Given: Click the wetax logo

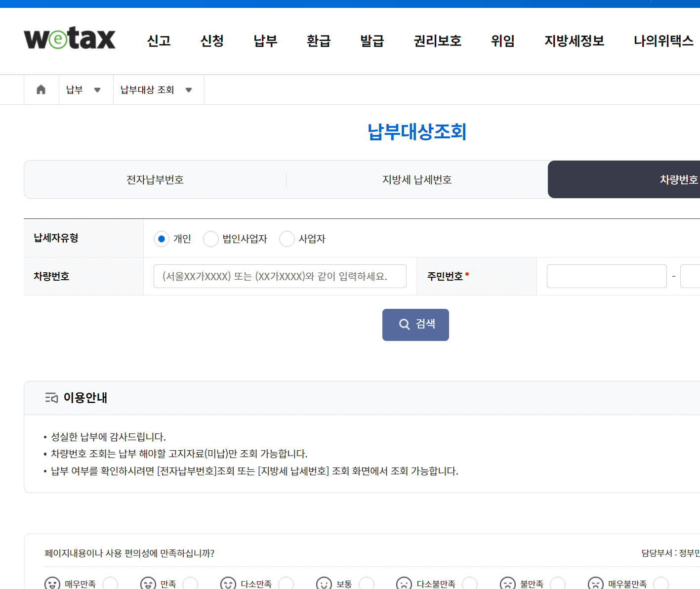Looking at the screenshot, I should point(69,39).
